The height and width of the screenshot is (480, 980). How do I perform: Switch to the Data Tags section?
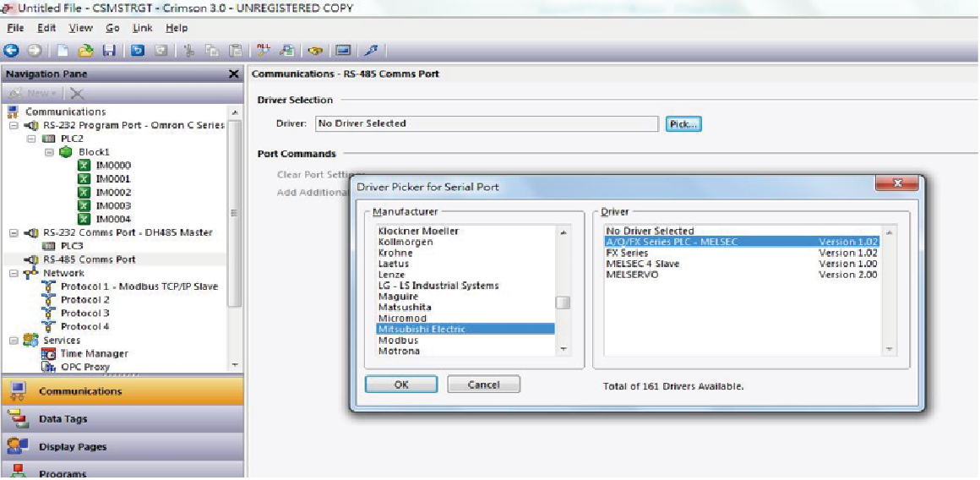click(x=63, y=419)
